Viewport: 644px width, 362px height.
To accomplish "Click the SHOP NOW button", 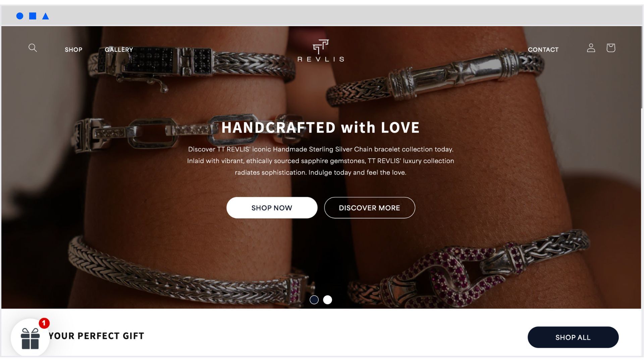I will (x=272, y=208).
